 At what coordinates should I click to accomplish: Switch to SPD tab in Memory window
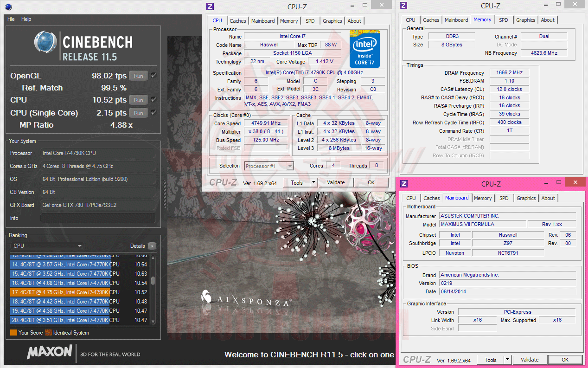coord(503,20)
